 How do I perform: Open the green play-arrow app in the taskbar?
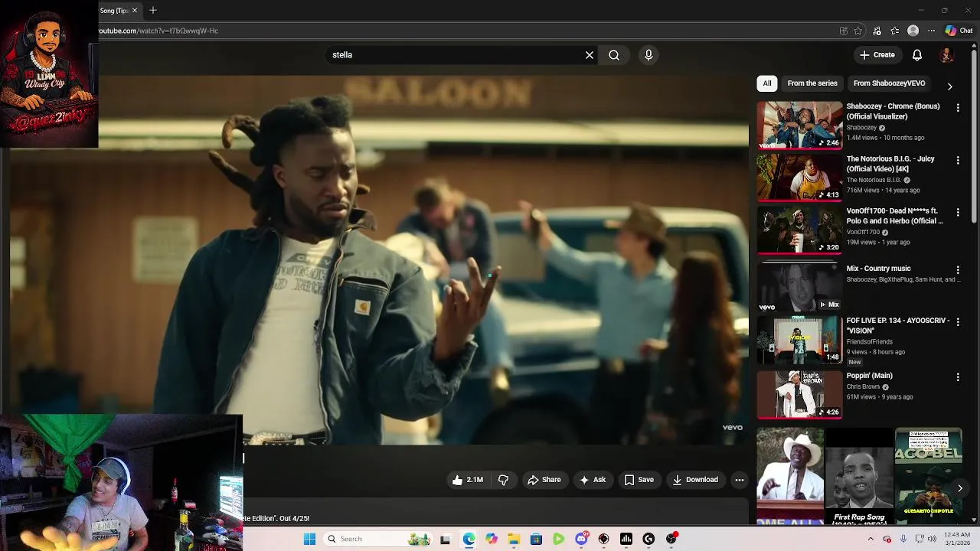point(559,539)
